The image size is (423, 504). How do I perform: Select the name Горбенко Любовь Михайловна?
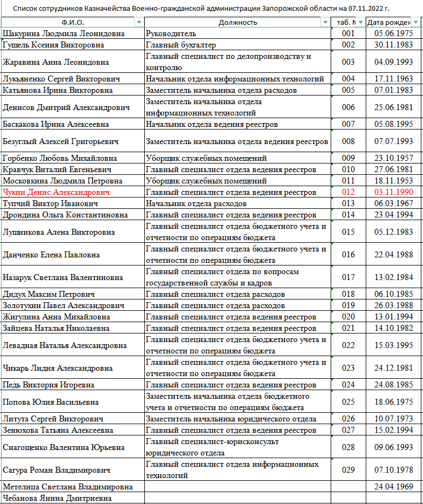point(59,158)
